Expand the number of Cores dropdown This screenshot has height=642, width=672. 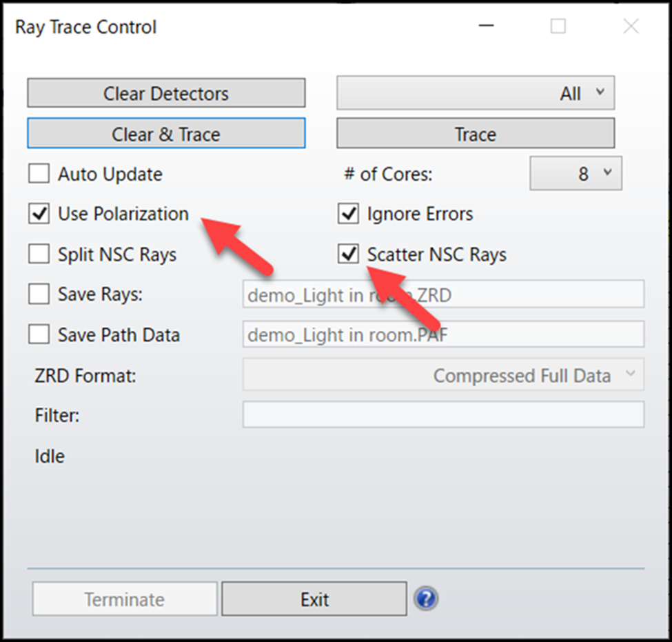pos(576,174)
